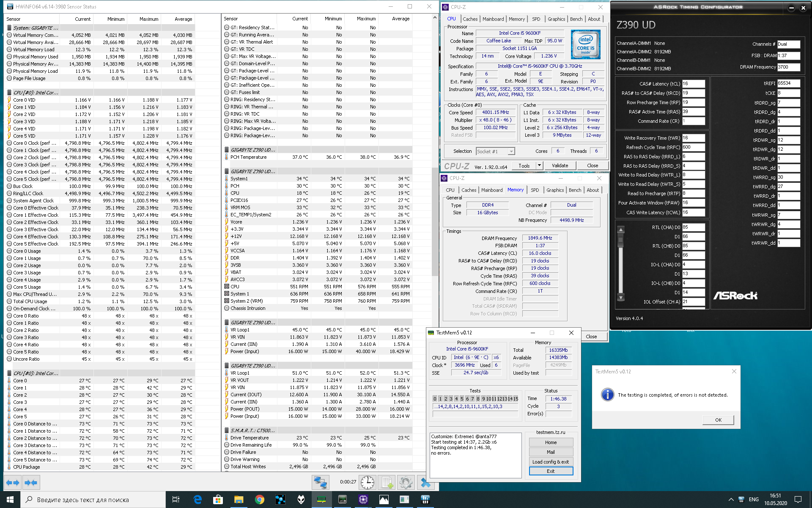The width and height of the screenshot is (812, 508).
Task: Click the Windows search box on taskbar
Action: 93,500
